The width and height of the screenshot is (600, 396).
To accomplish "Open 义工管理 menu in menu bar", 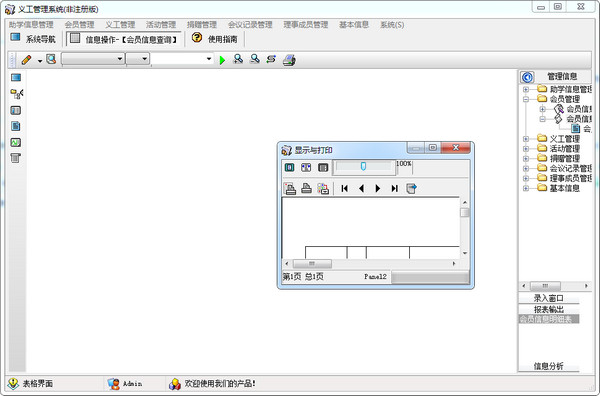I will point(120,25).
